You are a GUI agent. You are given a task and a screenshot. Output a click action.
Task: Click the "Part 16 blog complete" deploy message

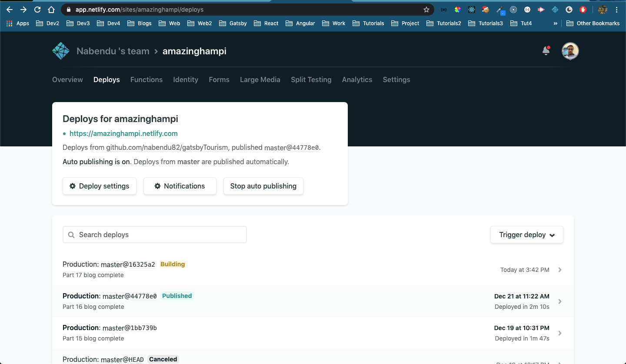pyautogui.click(x=93, y=307)
